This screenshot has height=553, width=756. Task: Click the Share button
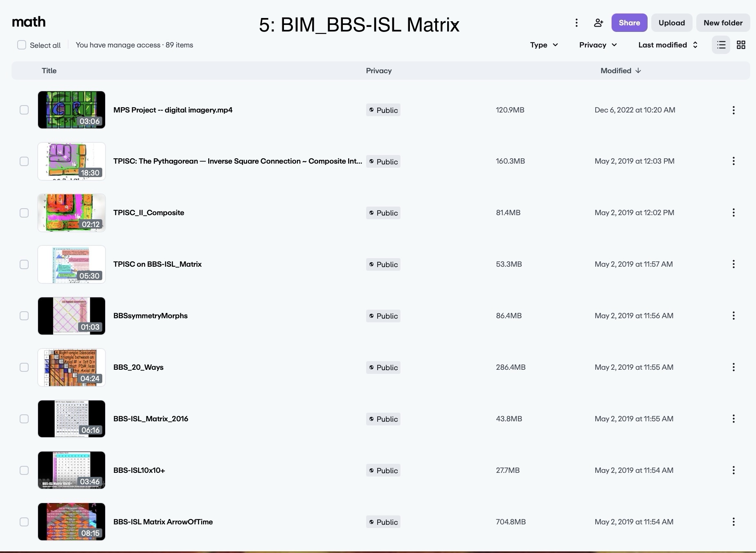[629, 23]
